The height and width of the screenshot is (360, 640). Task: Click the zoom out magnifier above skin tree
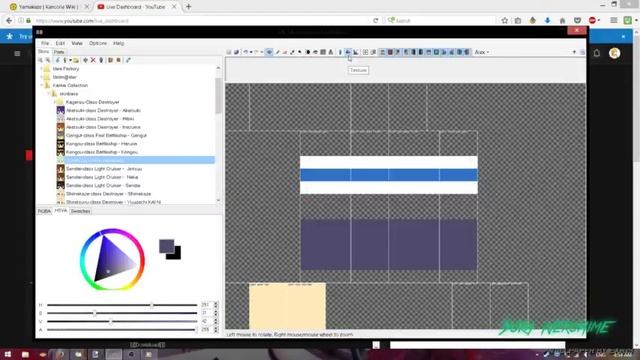coord(48,60)
